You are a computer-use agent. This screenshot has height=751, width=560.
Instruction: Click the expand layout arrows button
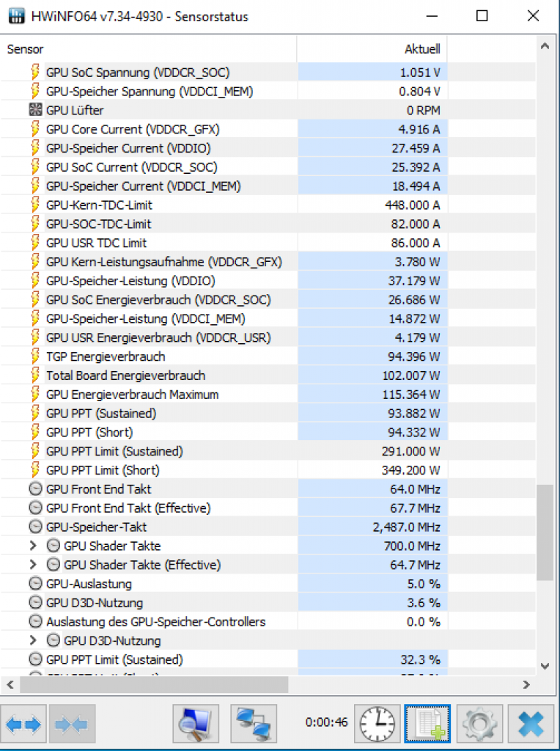click(x=23, y=724)
